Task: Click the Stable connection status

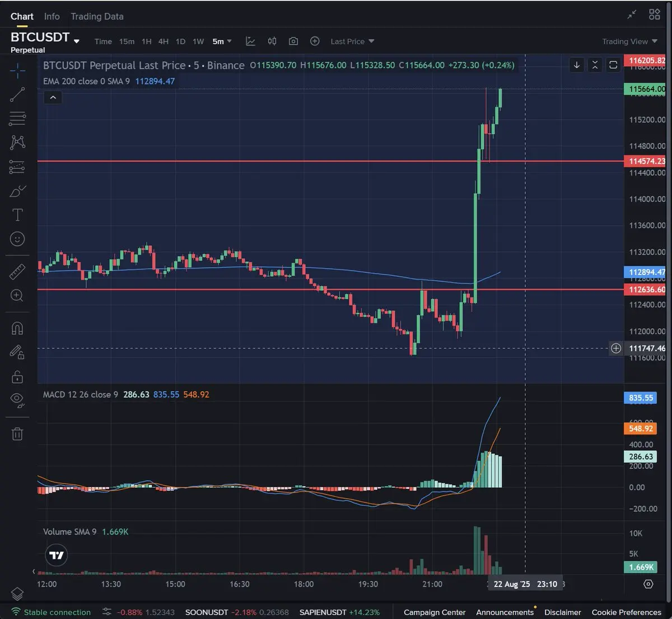Action: 51,612
